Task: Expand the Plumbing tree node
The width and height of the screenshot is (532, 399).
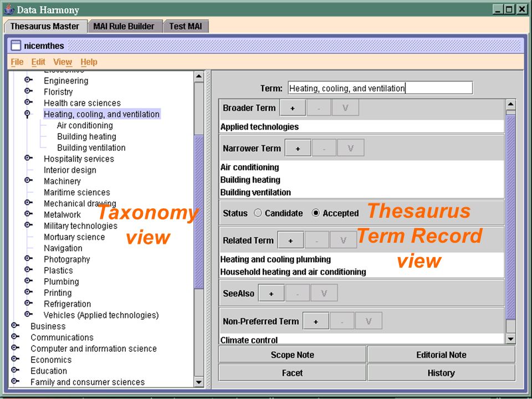Action: coord(28,280)
